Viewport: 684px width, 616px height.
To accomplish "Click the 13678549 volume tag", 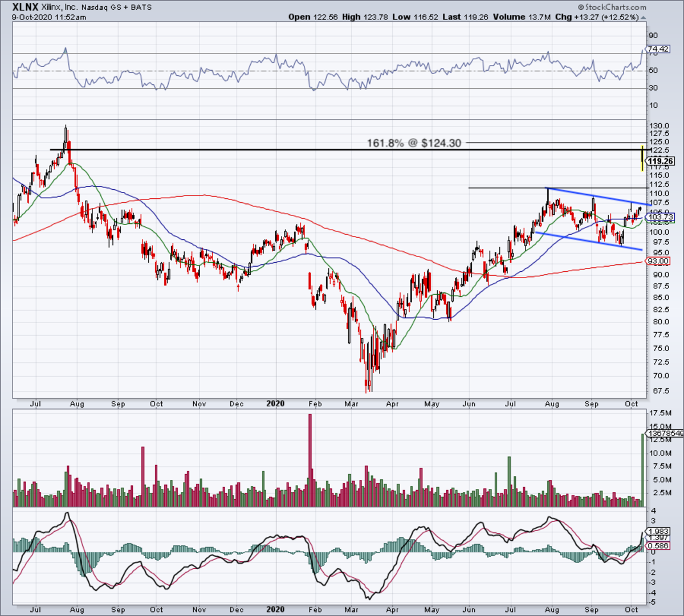I will coord(665,434).
